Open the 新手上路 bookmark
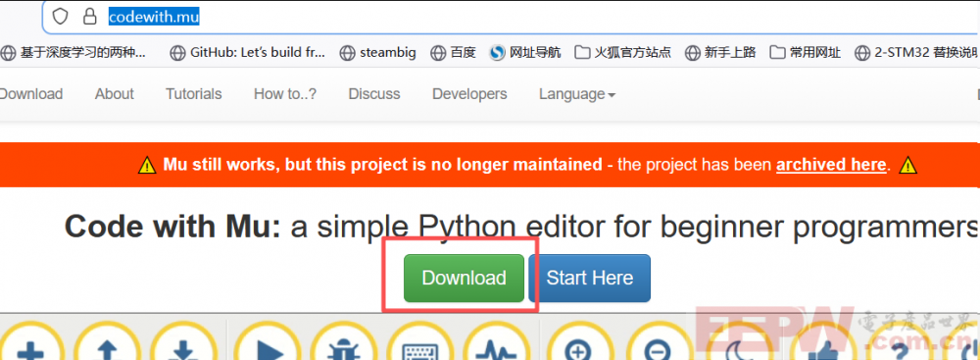Viewport: 980px width, 360px height. (720, 53)
